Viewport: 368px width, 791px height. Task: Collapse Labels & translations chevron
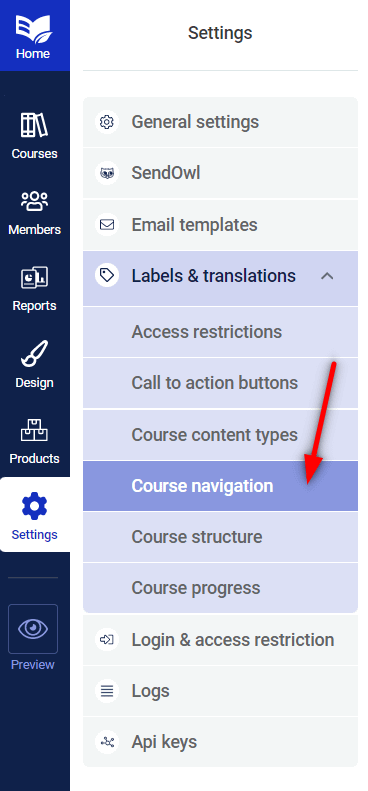click(328, 276)
